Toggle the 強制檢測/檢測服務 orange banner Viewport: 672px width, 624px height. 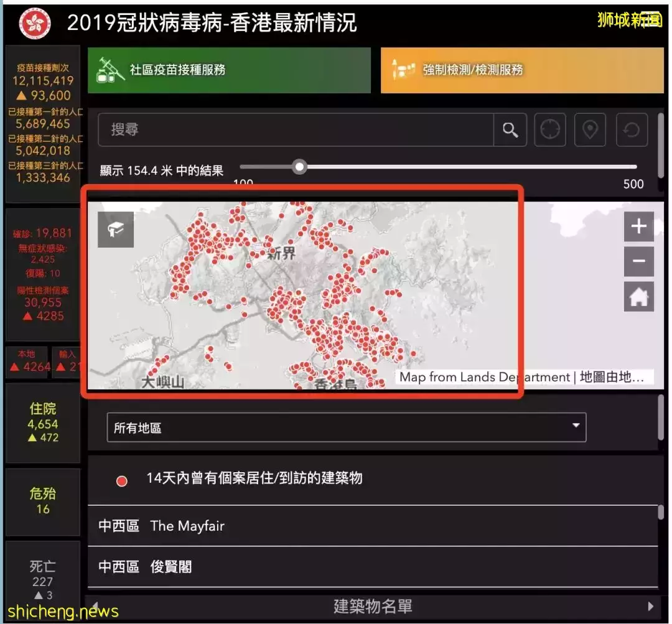(521, 70)
